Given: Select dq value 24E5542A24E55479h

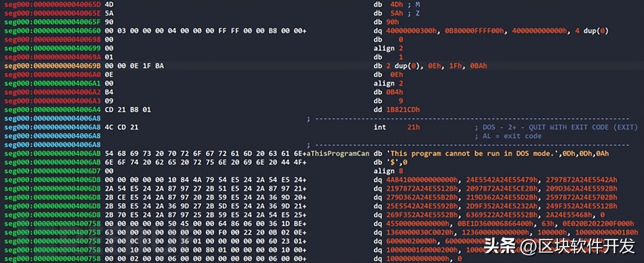Looking at the screenshot, I should (x=502, y=180).
